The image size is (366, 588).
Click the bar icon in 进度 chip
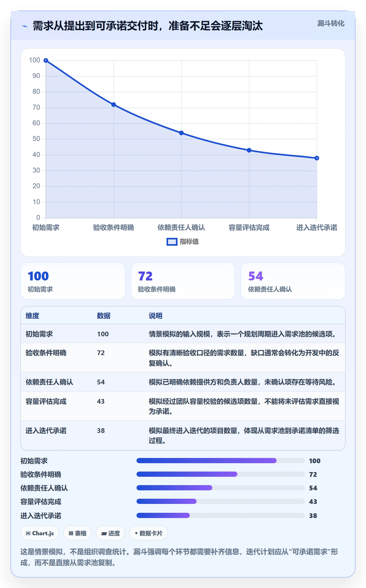104,534
